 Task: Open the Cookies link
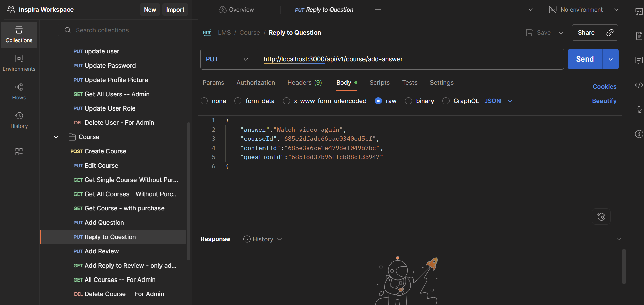[605, 87]
